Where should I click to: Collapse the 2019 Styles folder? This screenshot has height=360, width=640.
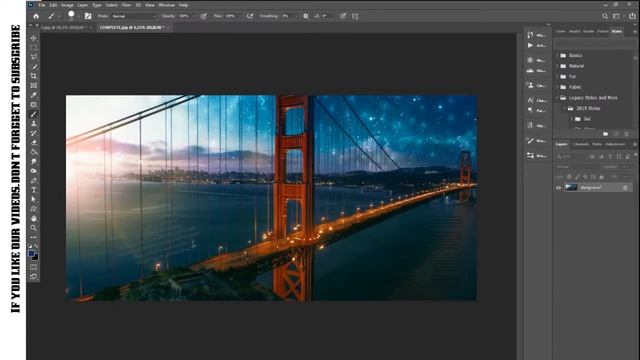click(x=564, y=109)
